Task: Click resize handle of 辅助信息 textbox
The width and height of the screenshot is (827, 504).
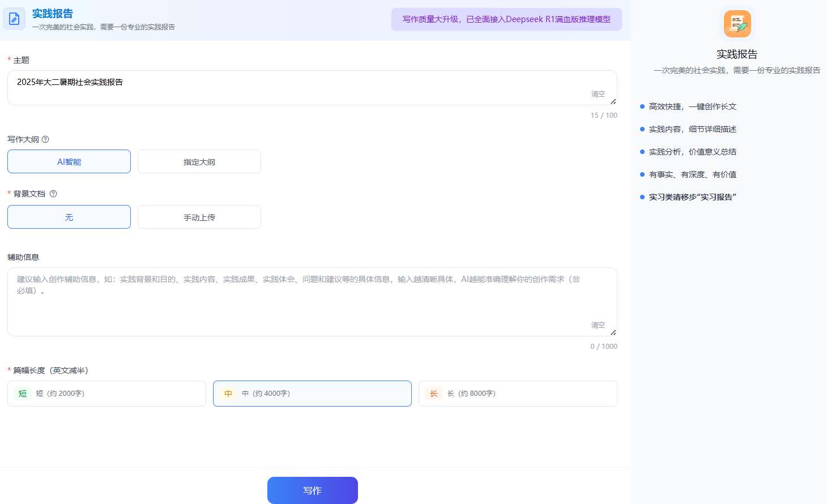Action: [613, 332]
